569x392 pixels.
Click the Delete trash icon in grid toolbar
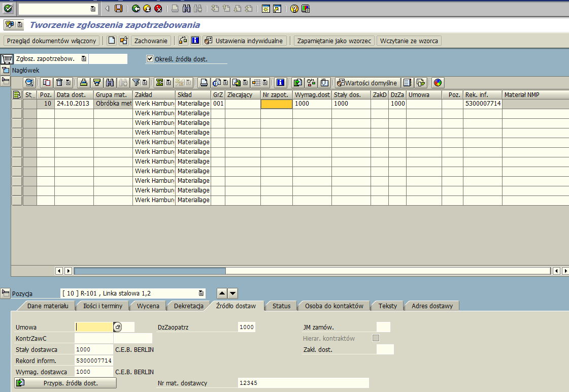59,83
